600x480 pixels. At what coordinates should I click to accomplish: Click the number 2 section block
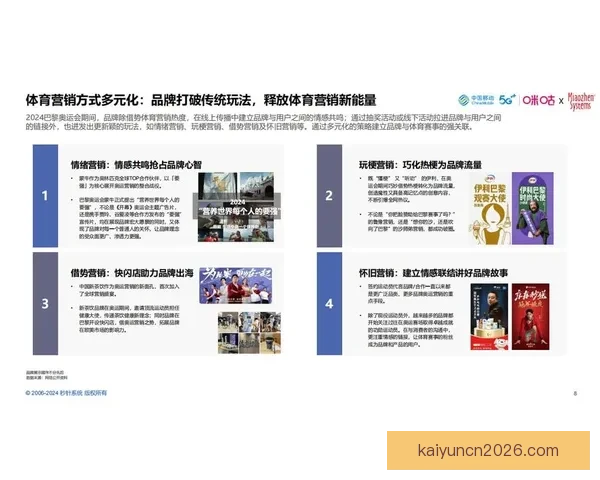pos(329,196)
